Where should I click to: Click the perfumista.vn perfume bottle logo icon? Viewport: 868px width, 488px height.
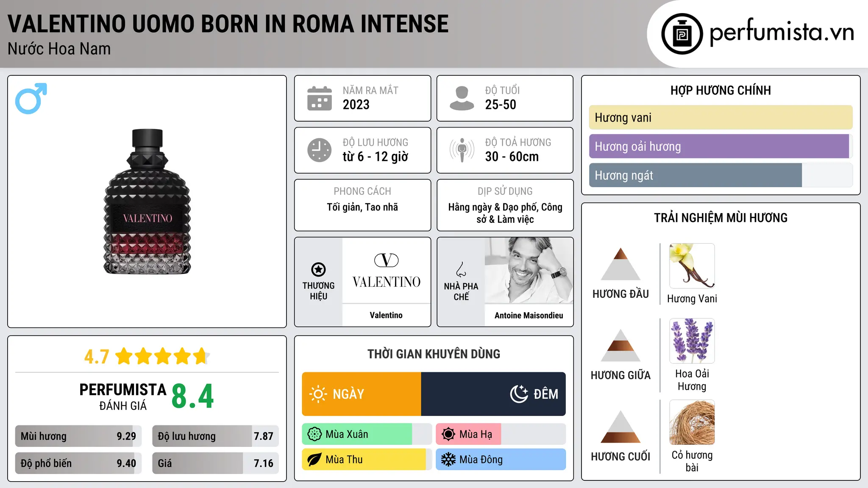point(682,34)
